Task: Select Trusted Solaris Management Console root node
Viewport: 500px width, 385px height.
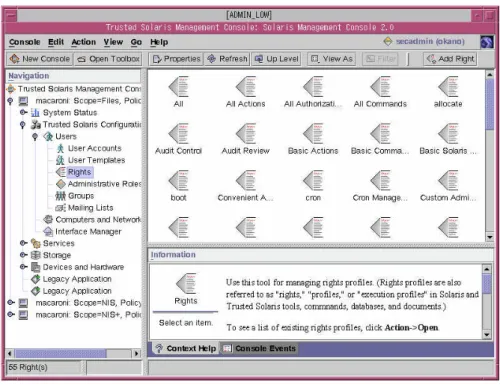Action: 79,89
